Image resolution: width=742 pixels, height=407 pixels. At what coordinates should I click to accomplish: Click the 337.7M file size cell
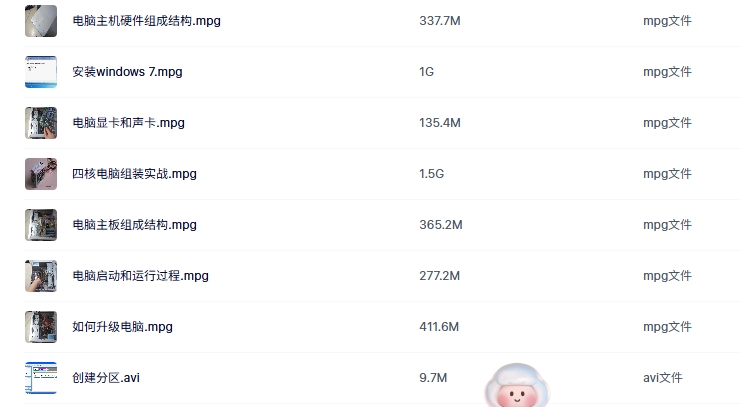tap(439, 21)
